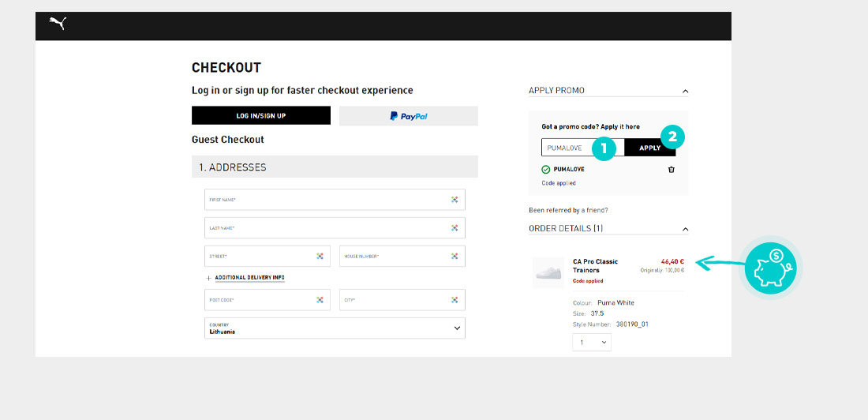Viewport: 868px width, 420px height.
Task: Click the red Code applied product label
Action: tap(588, 281)
